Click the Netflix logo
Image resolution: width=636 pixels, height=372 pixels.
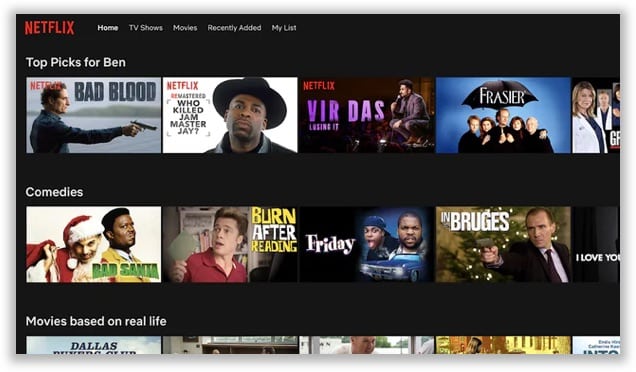click(x=49, y=28)
